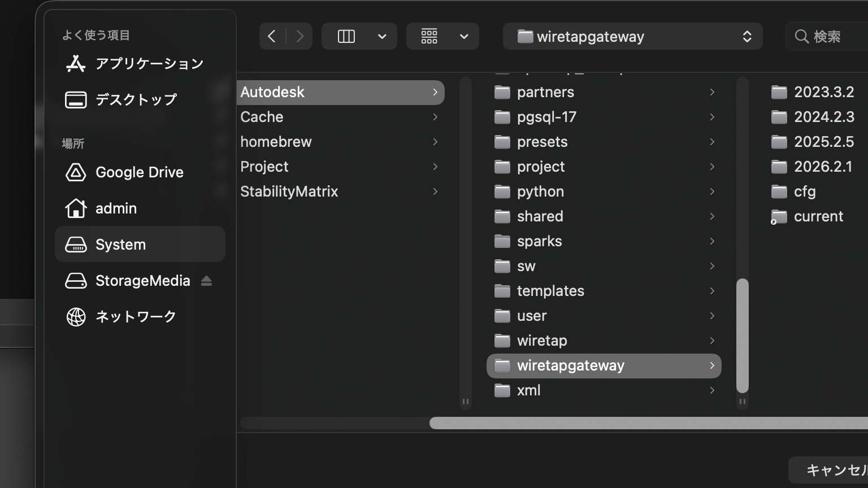The height and width of the screenshot is (488, 868).
Task: Select the Desktop sidebar item
Action: tap(136, 100)
